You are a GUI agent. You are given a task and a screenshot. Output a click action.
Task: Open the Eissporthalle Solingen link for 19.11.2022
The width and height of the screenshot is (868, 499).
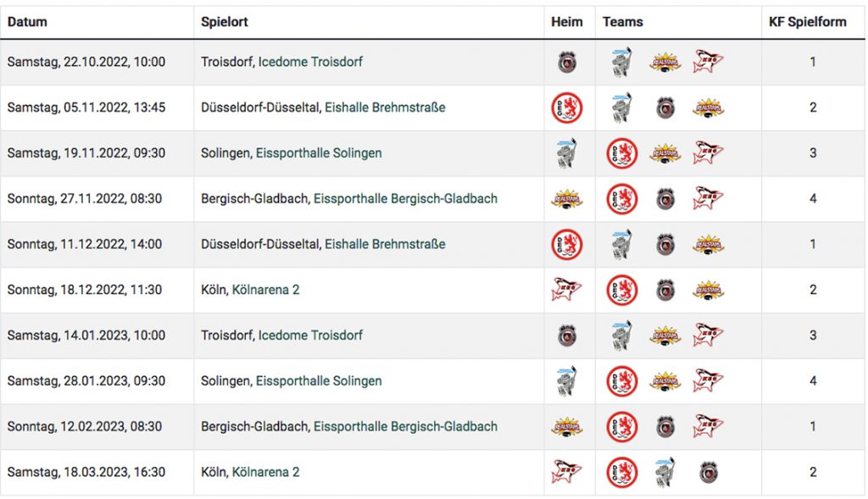click(319, 153)
